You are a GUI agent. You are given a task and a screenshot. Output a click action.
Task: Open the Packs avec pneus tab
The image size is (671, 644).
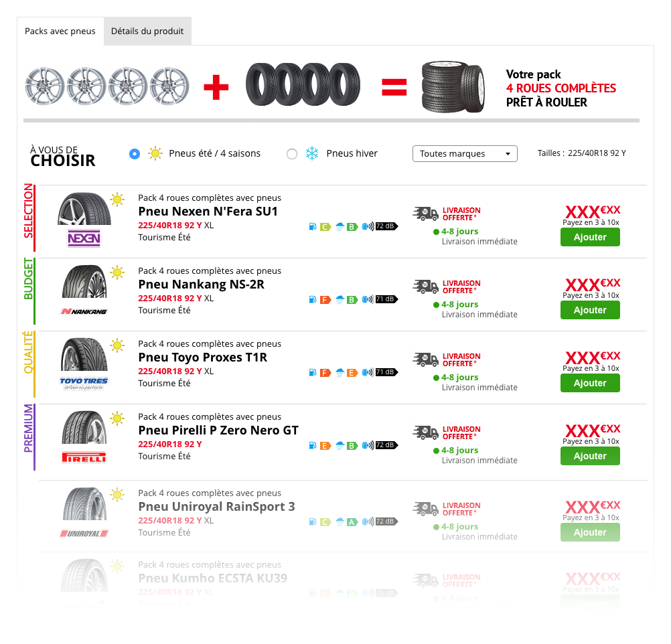(60, 31)
